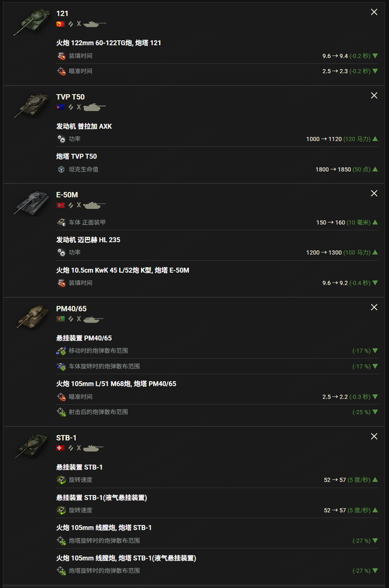
Task: Click the medium tank class icon for TVP T50
Action: click(x=94, y=108)
